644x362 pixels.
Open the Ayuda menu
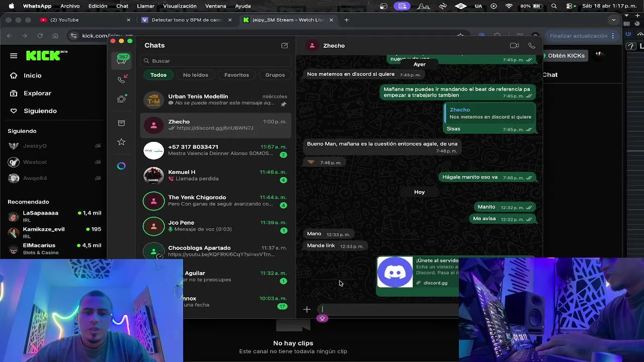(243, 6)
